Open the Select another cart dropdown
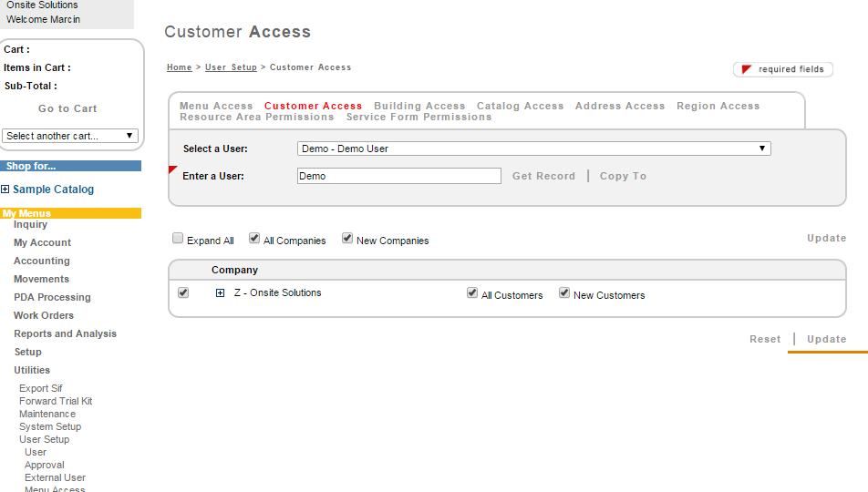The height and width of the screenshot is (492, 868). click(70, 136)
